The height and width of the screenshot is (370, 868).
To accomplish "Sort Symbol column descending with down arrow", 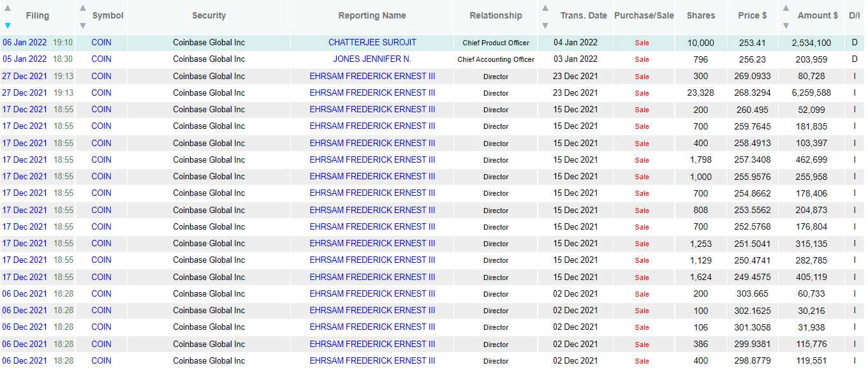I will pos(82,26).
